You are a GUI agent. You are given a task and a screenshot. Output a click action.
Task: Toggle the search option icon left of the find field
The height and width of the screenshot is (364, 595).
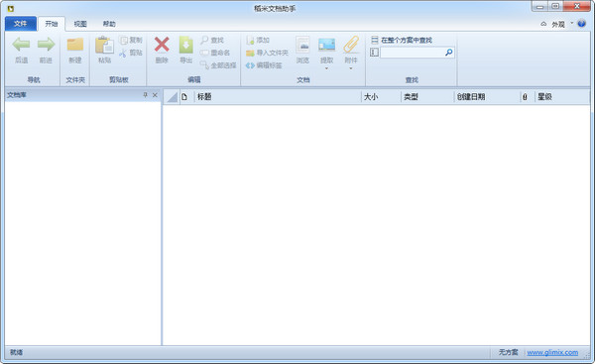click(374, 53)
